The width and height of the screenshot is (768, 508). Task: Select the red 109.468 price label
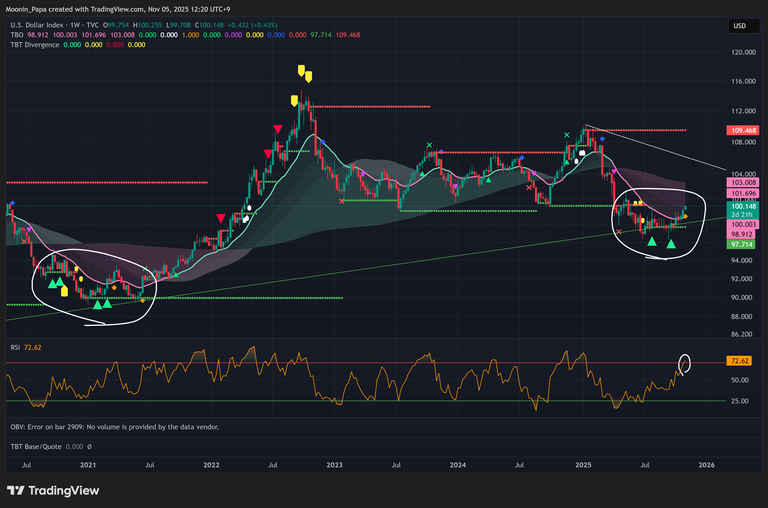745,130
